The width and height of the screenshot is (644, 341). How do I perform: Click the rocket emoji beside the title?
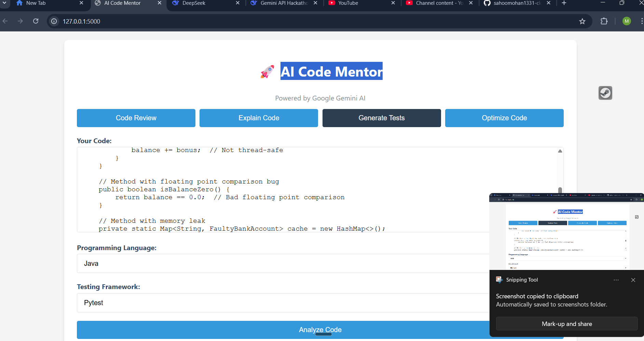[x=268, y=72]
